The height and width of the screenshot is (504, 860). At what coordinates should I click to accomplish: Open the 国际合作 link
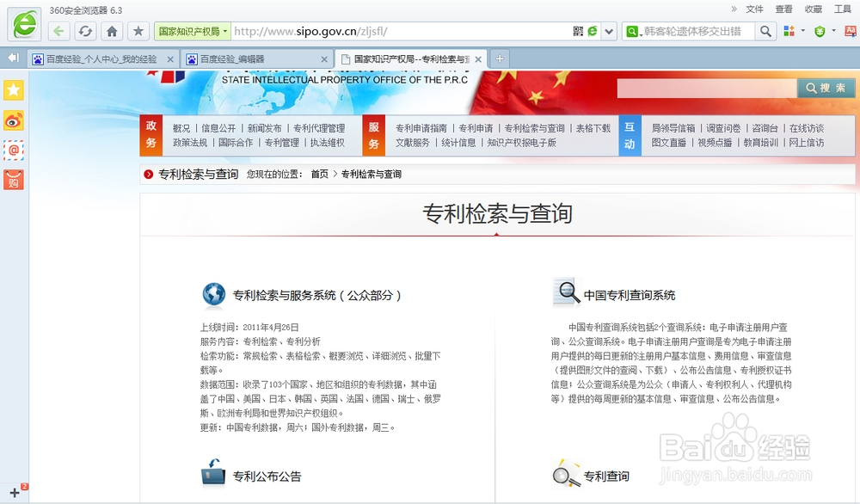point(236,143)
